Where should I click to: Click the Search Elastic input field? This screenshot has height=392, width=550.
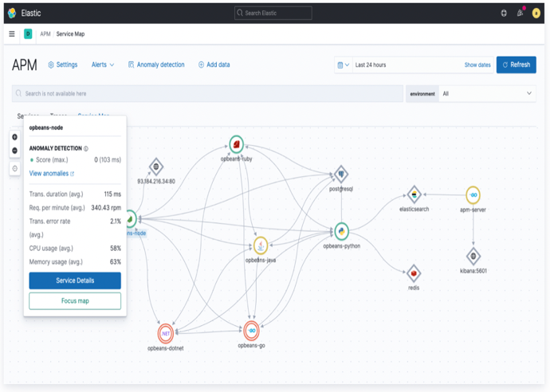point(273,14)
